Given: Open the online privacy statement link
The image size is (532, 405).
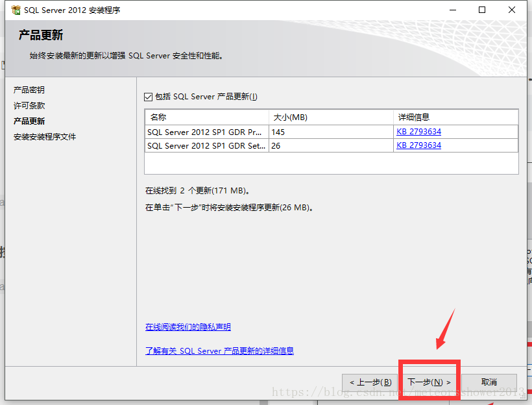Looking at the screenshot, I should pos(188,327).
